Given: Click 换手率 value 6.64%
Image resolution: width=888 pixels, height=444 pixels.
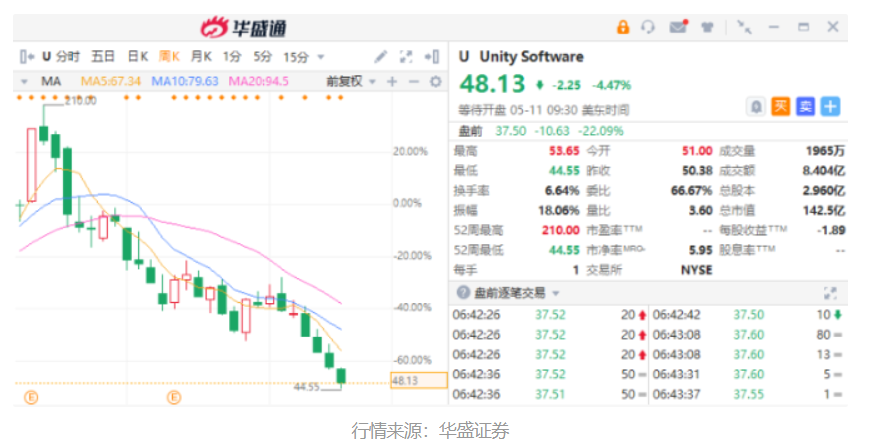Looking at the screenshot, I should (562, 191).
